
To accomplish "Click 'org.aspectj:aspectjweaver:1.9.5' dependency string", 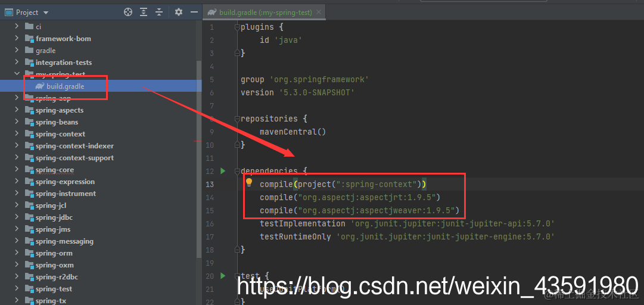I will (377, 211).
